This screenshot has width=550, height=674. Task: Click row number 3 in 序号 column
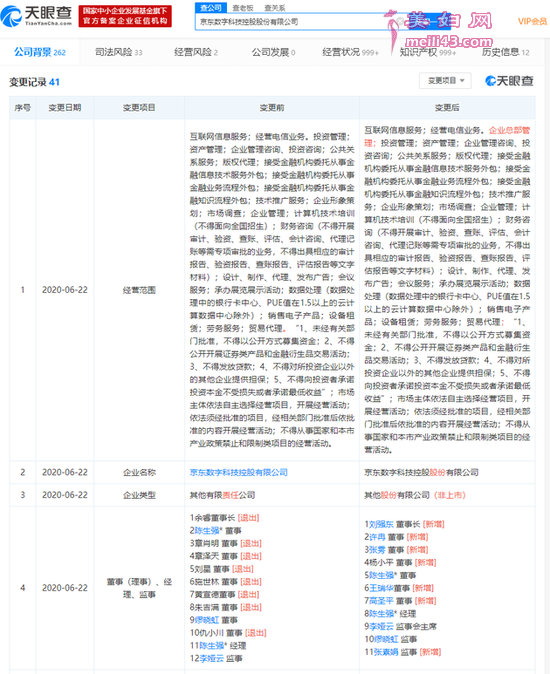click(x=23, y=495)
